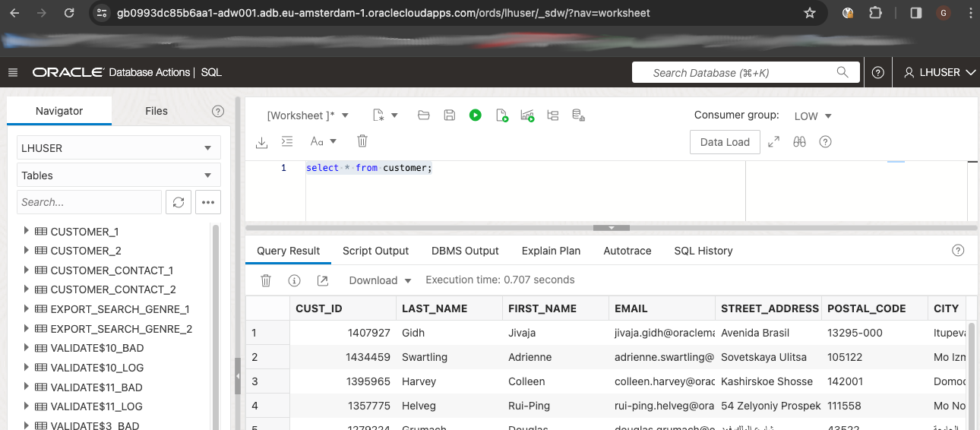Run the SQL statement with green play icon
The height and width of the screenshot is (430, 980).
tap(475, 115)
